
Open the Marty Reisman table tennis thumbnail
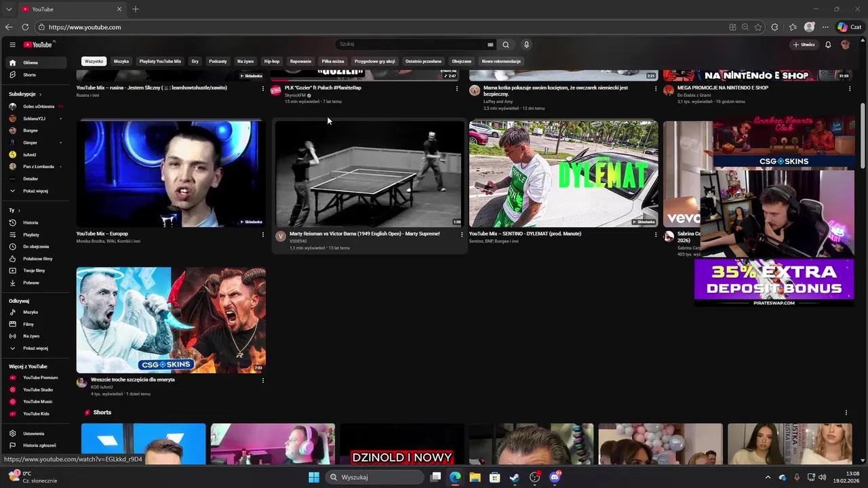coord(368,174)
